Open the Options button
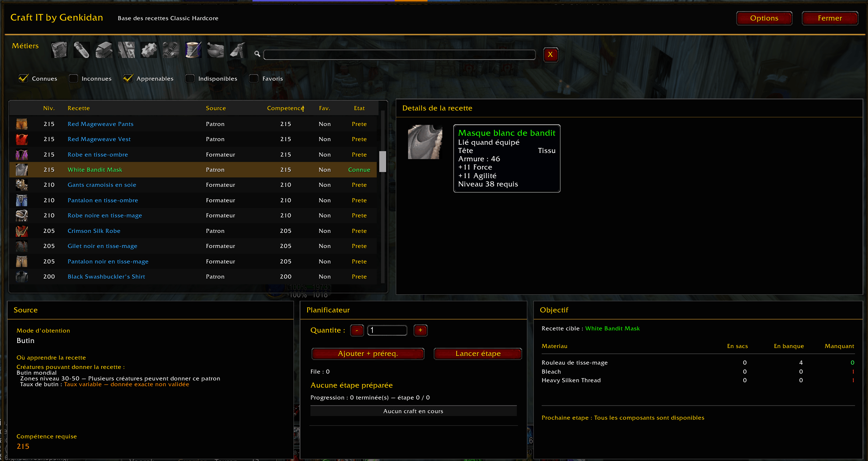The image size is (868, 461). click(764, 18)
